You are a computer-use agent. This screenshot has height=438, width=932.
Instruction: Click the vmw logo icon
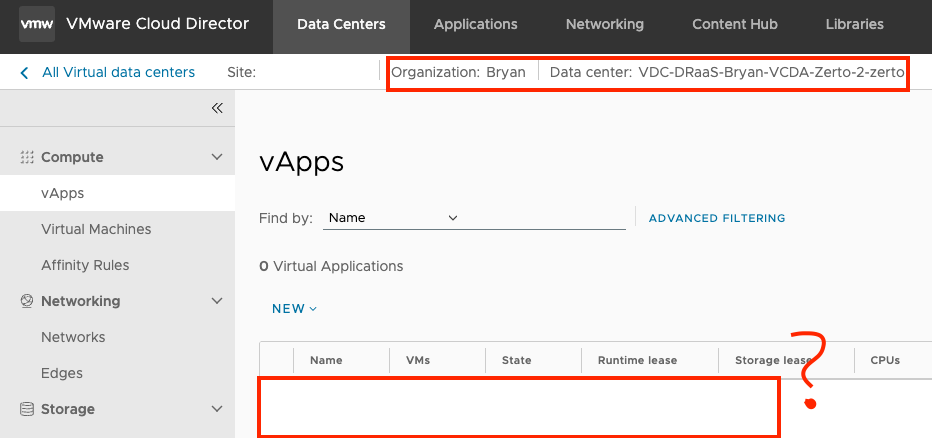point(37,24)
